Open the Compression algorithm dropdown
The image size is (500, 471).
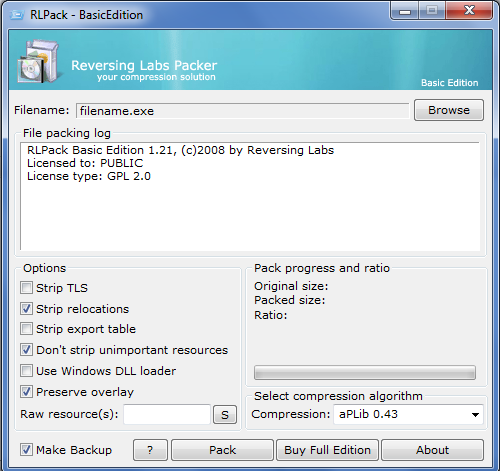pyautogui.click(x=408, y=414)
